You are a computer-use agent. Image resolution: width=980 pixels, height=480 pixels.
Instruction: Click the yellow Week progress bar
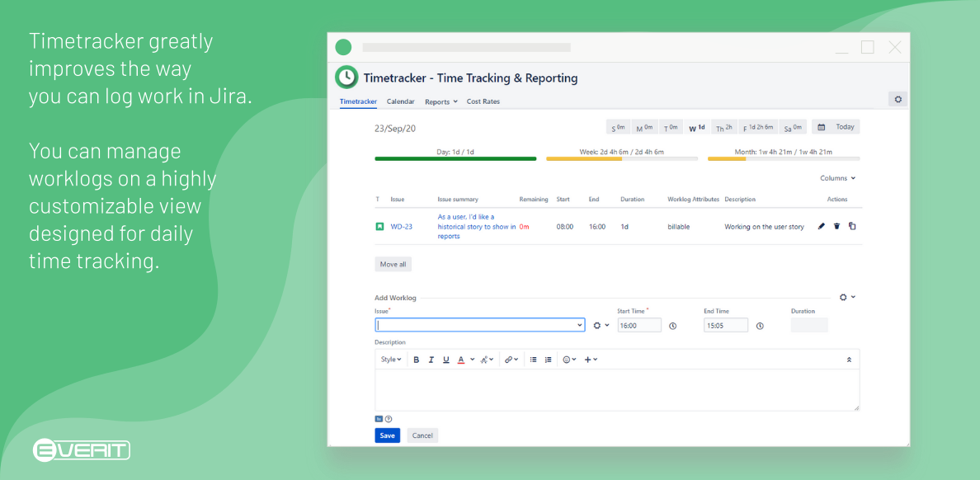click(x=622, y=158)
